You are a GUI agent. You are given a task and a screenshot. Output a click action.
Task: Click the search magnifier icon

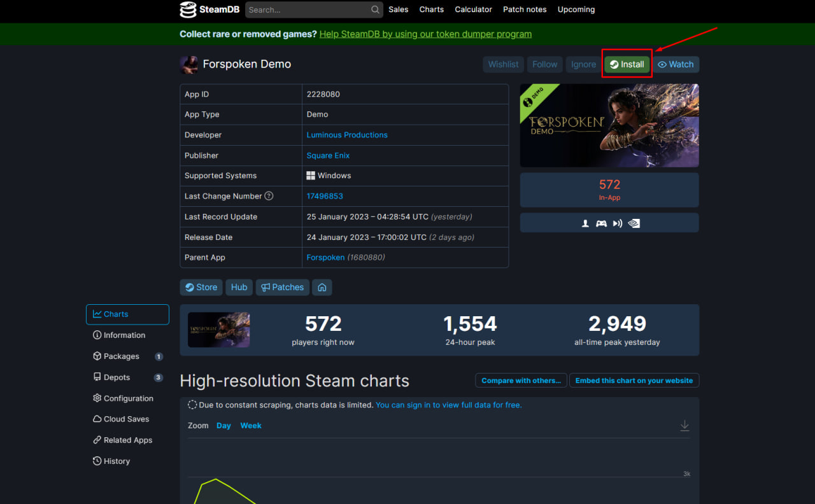(x=376, y=10)
